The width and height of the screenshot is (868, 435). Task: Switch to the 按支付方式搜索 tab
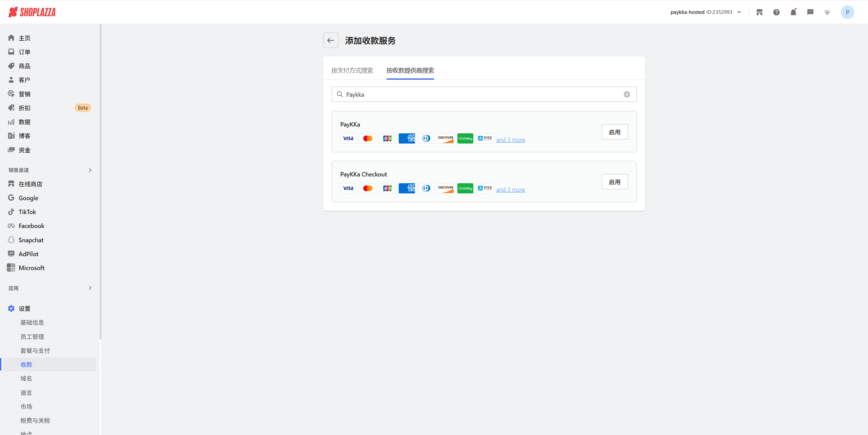pyautogui.click(x=352, y=70)
